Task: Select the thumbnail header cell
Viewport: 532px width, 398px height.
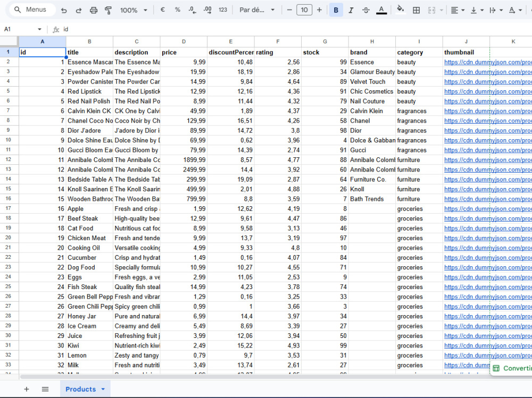Action: coord(466,52)
